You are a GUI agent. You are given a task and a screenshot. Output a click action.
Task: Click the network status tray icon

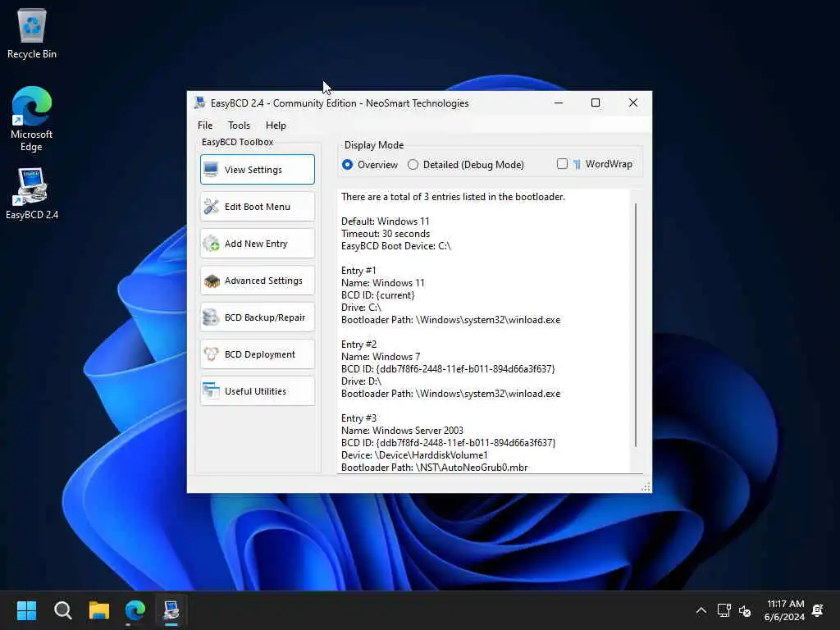click(x=724, y=610)
